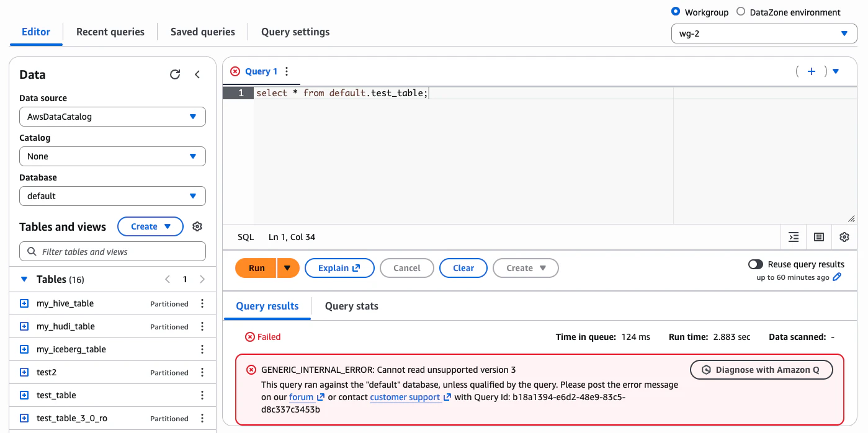Open the Create dropdown in Tables and views

(x=150, y=226)
